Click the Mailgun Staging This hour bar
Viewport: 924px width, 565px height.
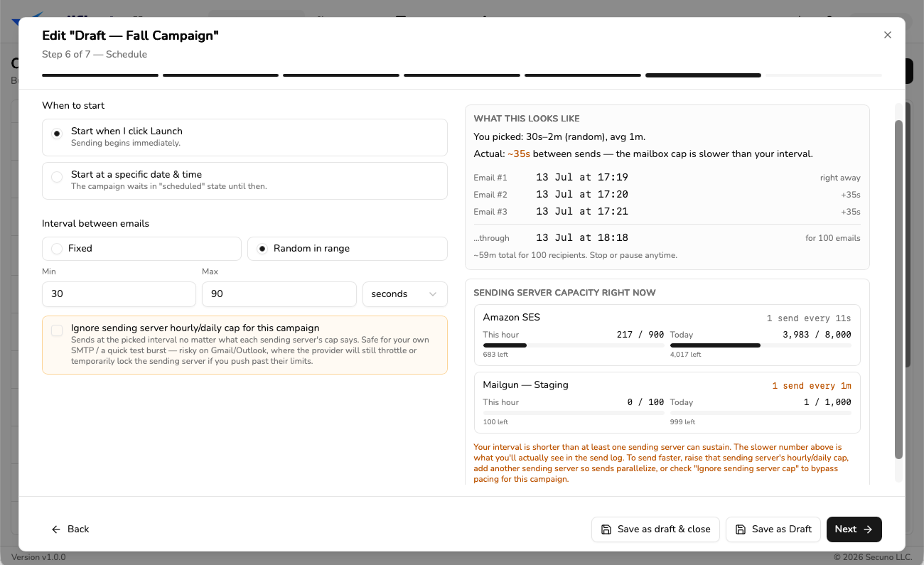coord(574,413)
